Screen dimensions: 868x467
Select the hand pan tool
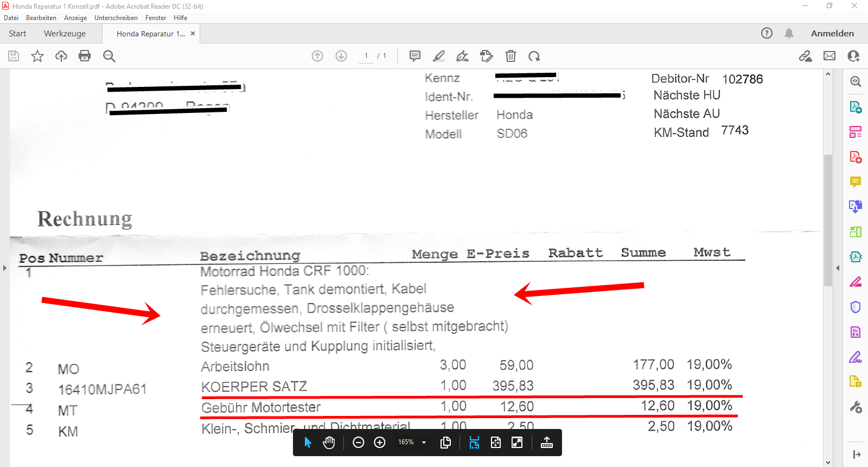[329, 443]
